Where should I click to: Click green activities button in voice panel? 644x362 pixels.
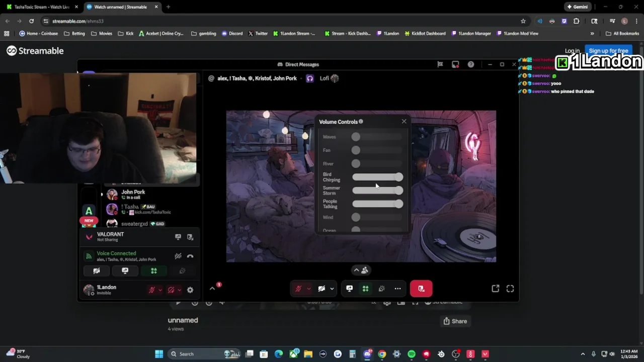154,270
